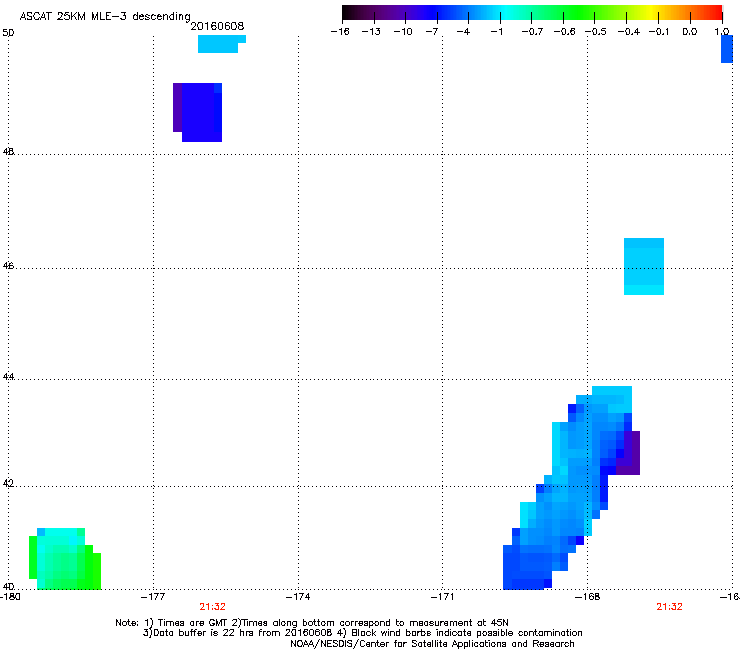Click the latitude label '42'
This screenshot has width=740, height=650.
8,484
